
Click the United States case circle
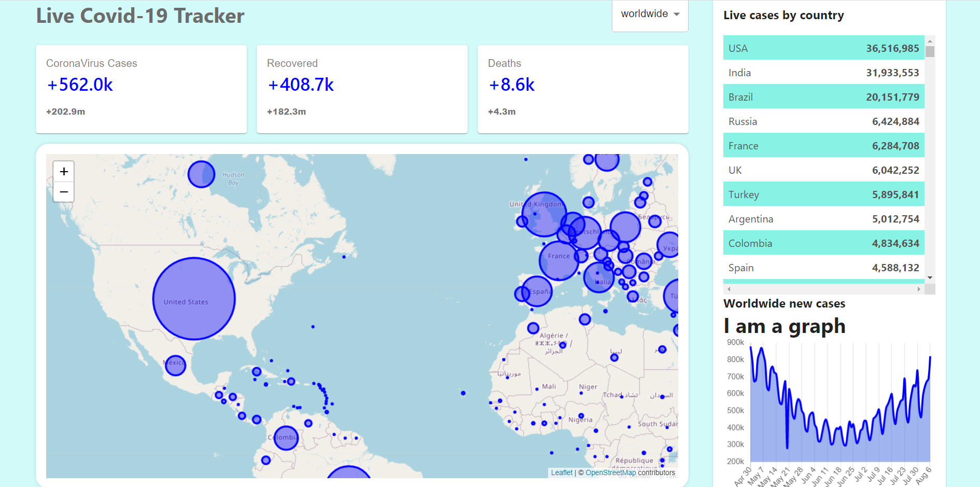(x=194, y=299)
